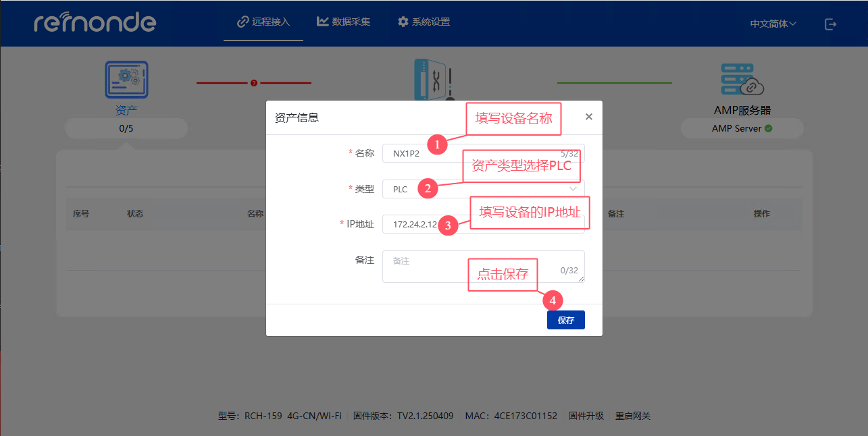Open the 中文简体 language dropdown
The width and height of the screenshot is (868, 436).
[x=773, y=24]
